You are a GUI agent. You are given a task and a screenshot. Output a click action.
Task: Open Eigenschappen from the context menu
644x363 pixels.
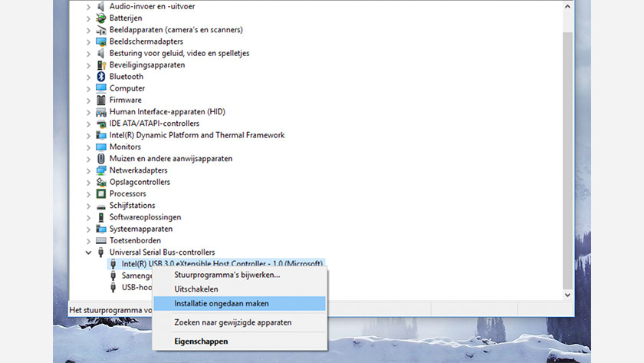201,341
